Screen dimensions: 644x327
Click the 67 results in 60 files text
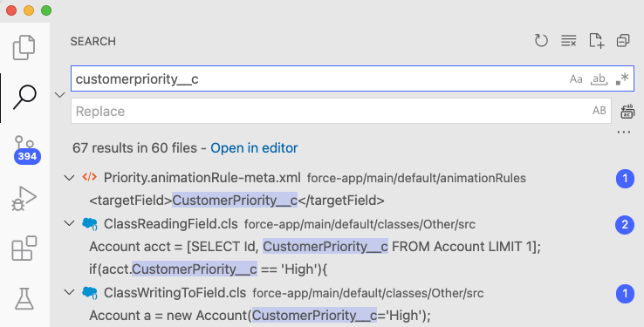(134, 147)
